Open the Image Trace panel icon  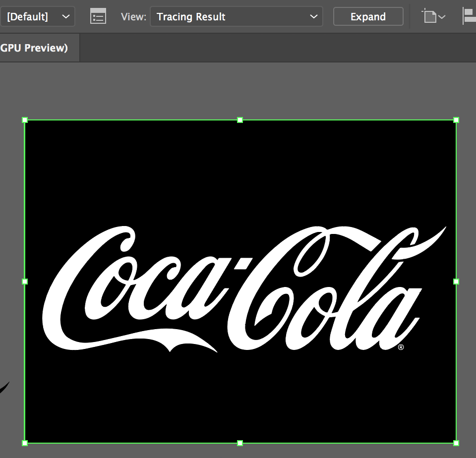tap(98, 16)
